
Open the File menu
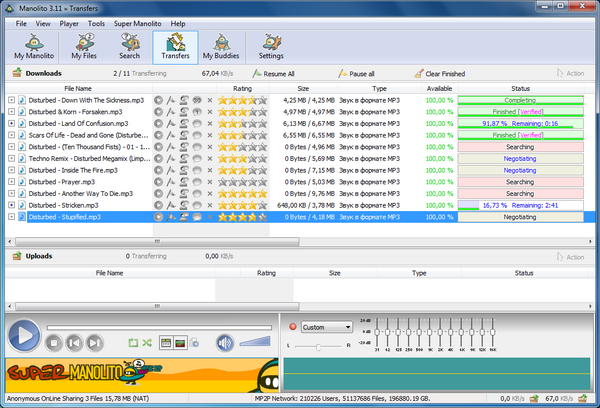(21, 24)
